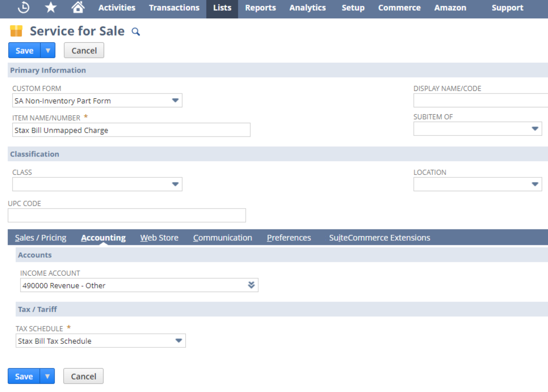Open the Analytics menu
This screenshot has height=392, width=548.
[x=308, y=8]
